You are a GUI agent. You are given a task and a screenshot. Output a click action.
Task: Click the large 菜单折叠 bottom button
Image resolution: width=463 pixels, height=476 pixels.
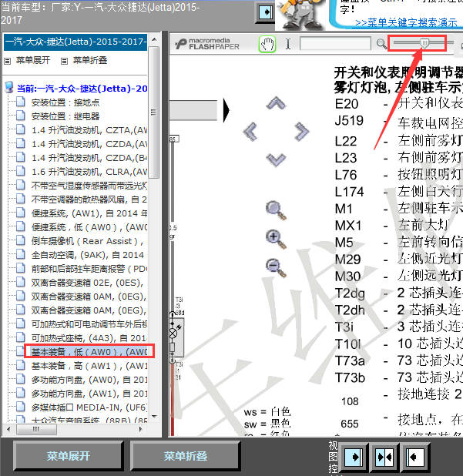coord(186,456)
